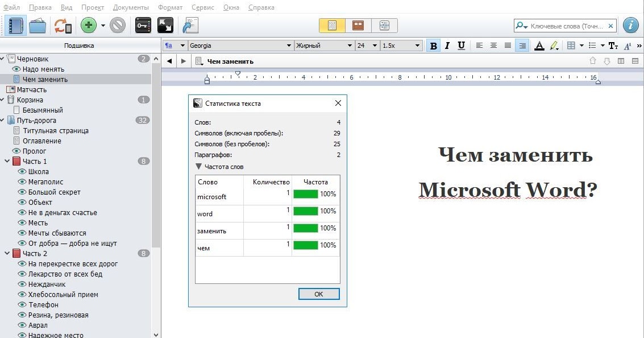The image size is (644, 338).
Task: Click the binder scrollbar down arrow
Action: coord(156,335)
